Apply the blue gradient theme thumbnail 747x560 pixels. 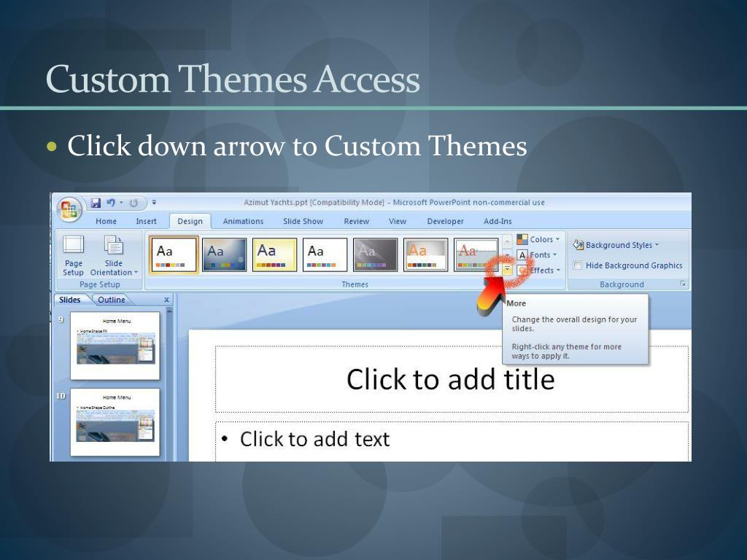[225, 255]
